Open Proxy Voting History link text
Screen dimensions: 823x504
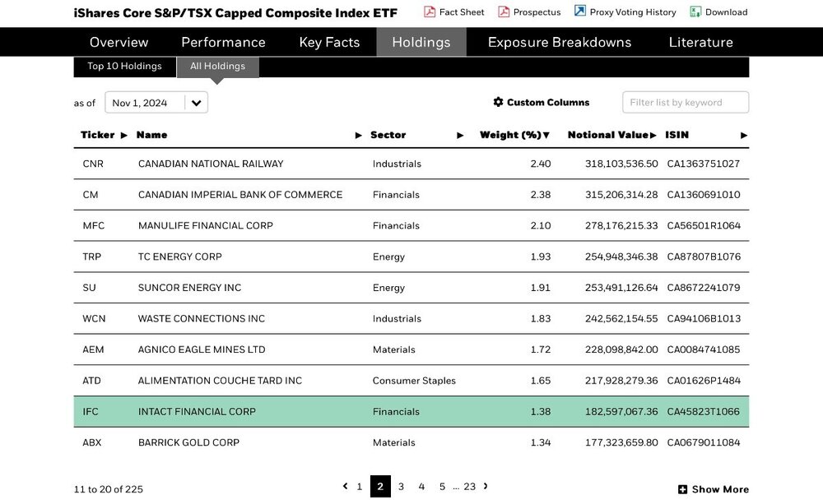coord(633,12)
